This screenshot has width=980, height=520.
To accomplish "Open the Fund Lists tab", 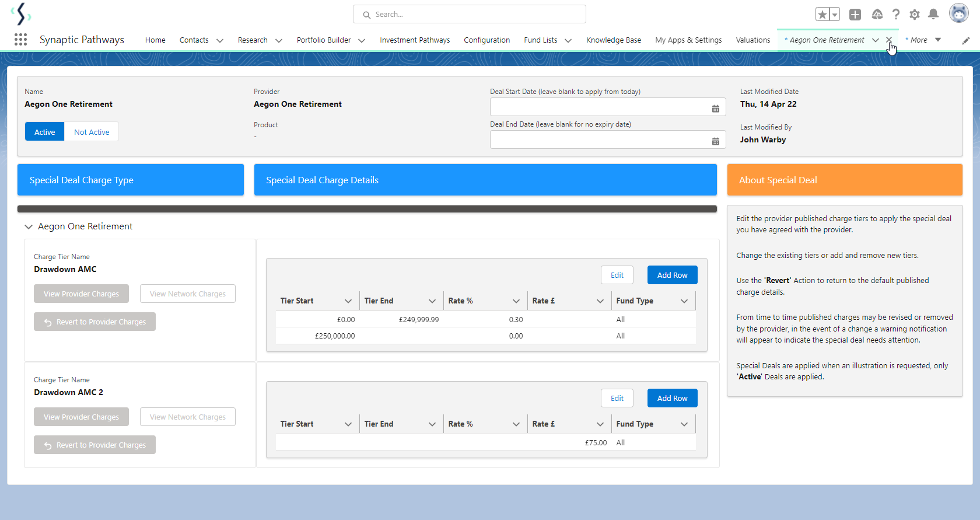I will click(x=541, y=40).
